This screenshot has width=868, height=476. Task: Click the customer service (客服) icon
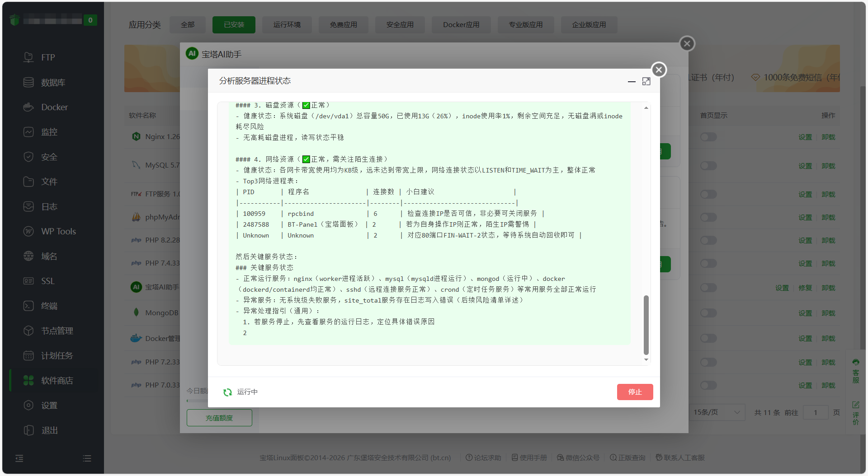pyautogui.click(x=856, y=370)
